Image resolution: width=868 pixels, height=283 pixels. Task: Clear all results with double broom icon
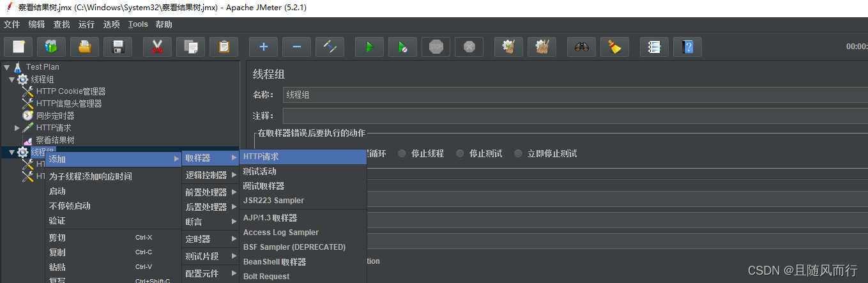click(x=542, y=47)
